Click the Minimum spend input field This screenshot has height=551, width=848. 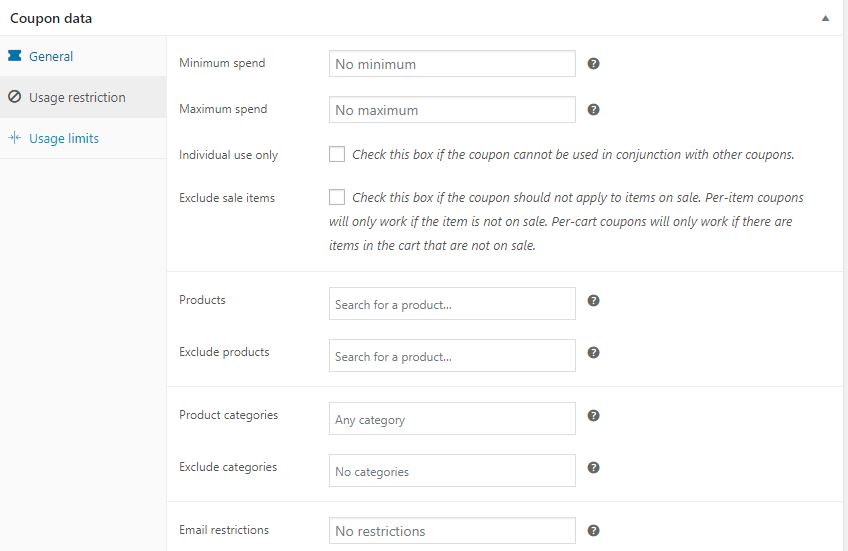click(452, 64)
